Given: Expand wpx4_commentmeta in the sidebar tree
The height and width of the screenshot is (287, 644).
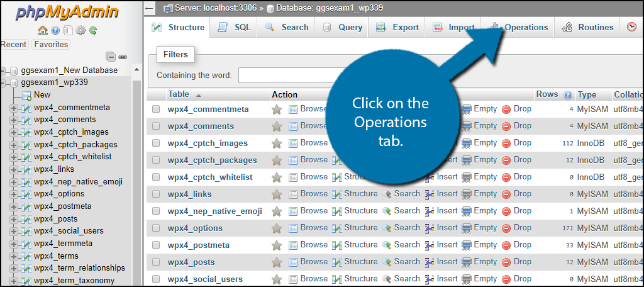Looking at the screenshot, I should (x=14, y=108).
